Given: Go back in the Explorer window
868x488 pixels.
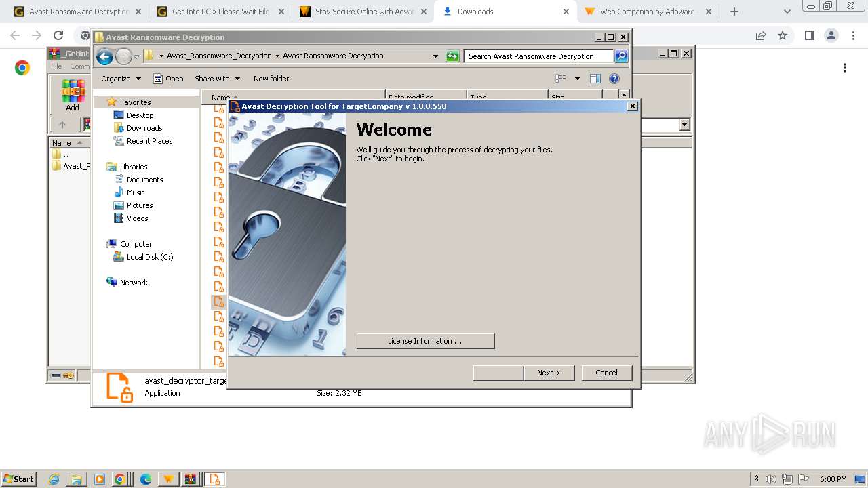Looking at the screenshot, I should click(x=104, y=56).
